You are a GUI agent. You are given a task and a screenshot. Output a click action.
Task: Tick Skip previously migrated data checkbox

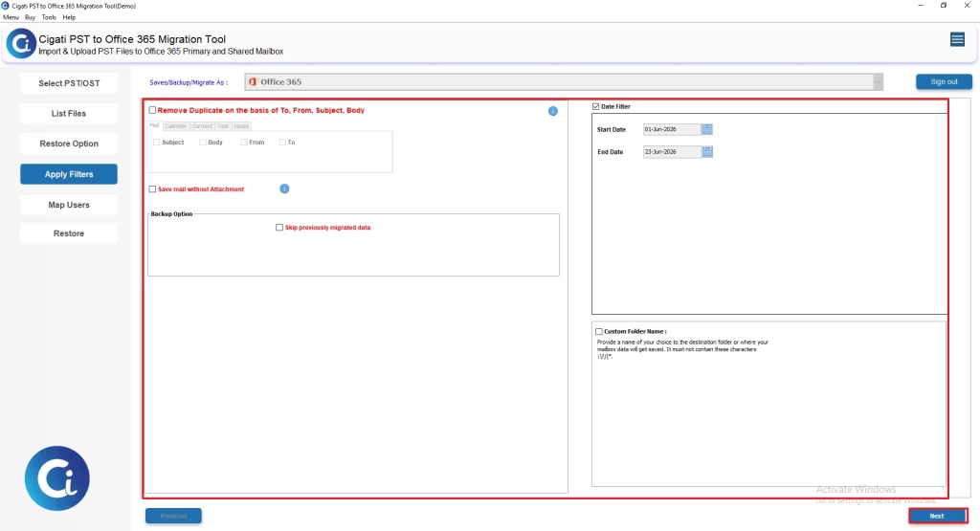click(279, 228)
